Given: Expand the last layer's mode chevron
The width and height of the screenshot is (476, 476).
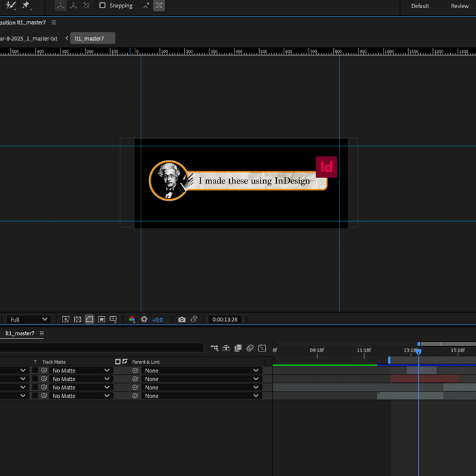Looking at the screenshot, I should [x=22, y=396].
